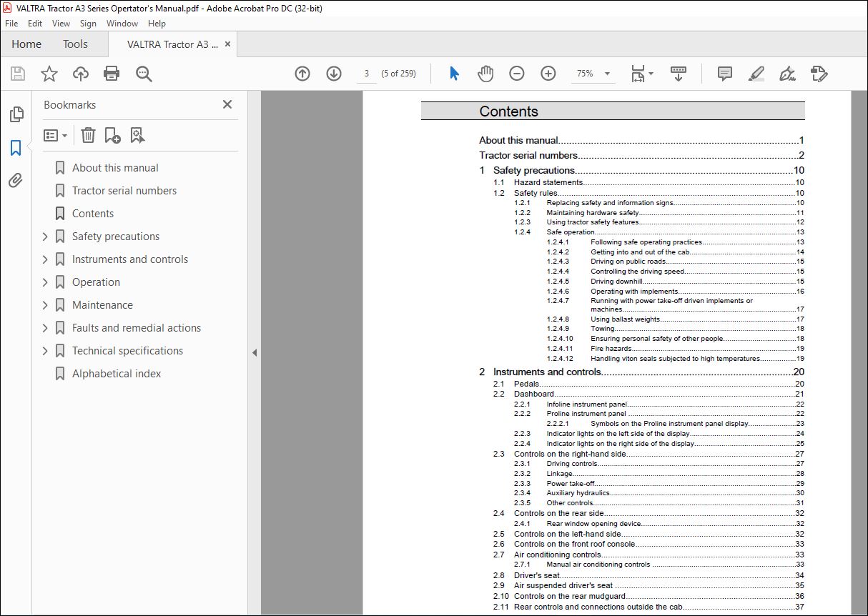Select the Contents bookmark
Screen dimensions: 868x616
pos(93,214)
